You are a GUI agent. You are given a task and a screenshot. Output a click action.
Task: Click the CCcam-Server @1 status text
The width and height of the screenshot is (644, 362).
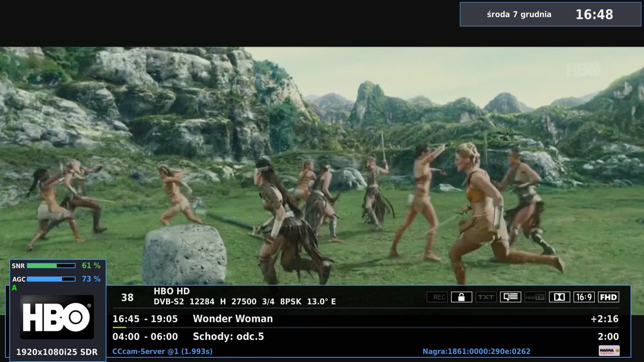coord(162,351)
